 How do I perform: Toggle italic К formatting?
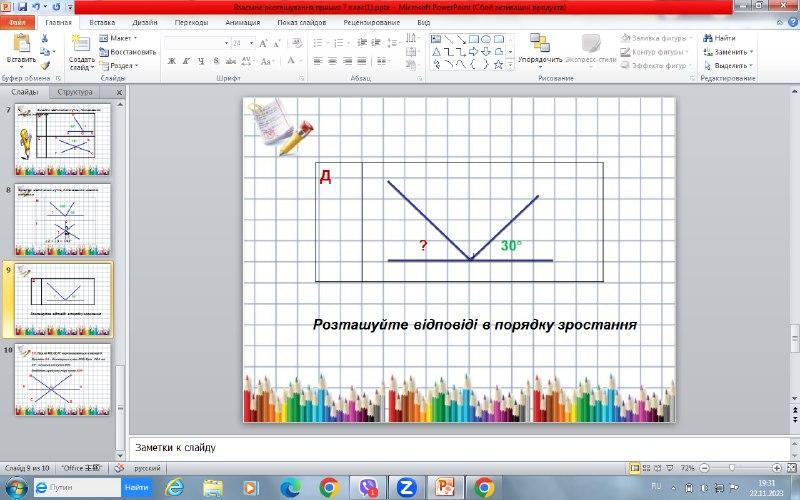click(x=186, y=61)
